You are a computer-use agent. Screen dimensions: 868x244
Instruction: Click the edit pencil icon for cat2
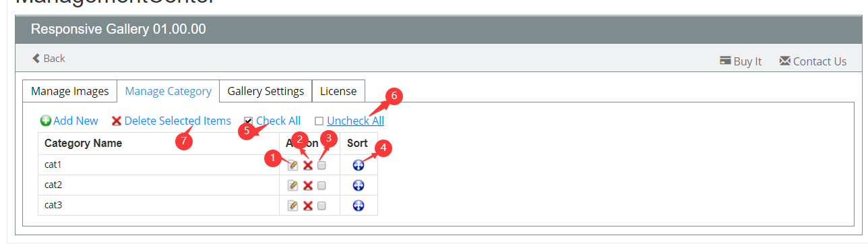pyautogui.click(x=293, y=185)
